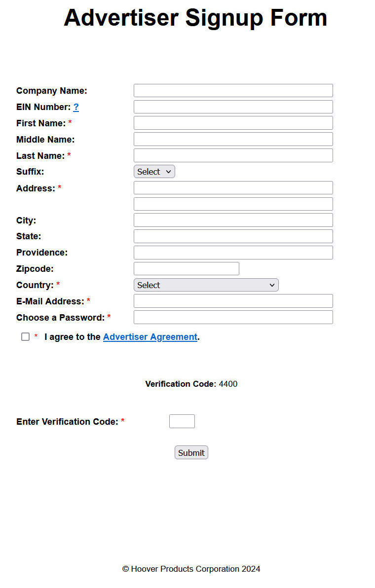The image size is (375, 588).
Task: Open the Suffix dropdown
Action: [154, 172]
